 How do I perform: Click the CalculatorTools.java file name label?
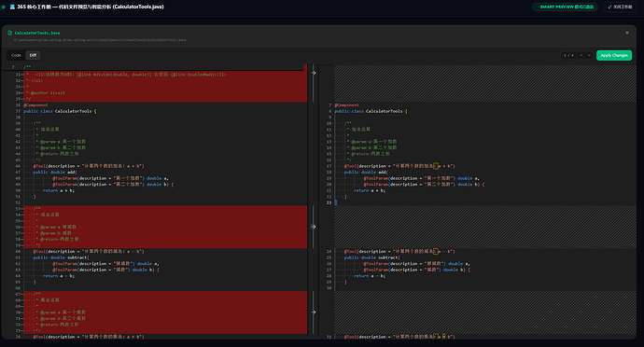point(37,33)
